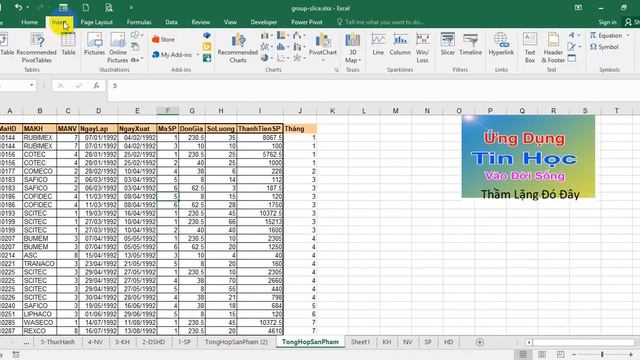640x360 pixels.
Task: Switch to Normal view in status bar
Action: coord(523,354)
